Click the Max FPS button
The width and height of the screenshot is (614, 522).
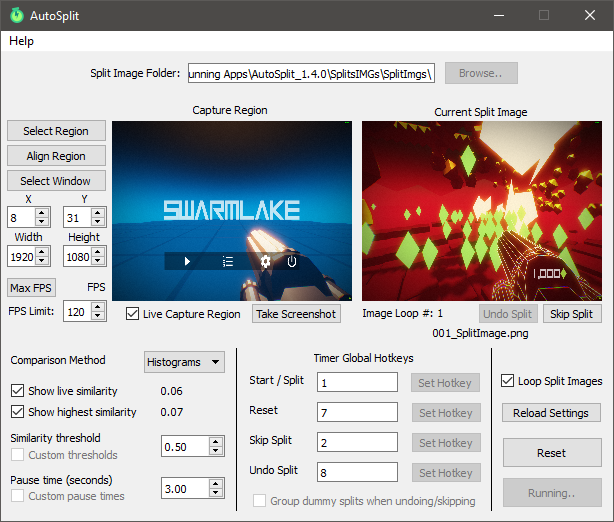[x=31, y=288]
